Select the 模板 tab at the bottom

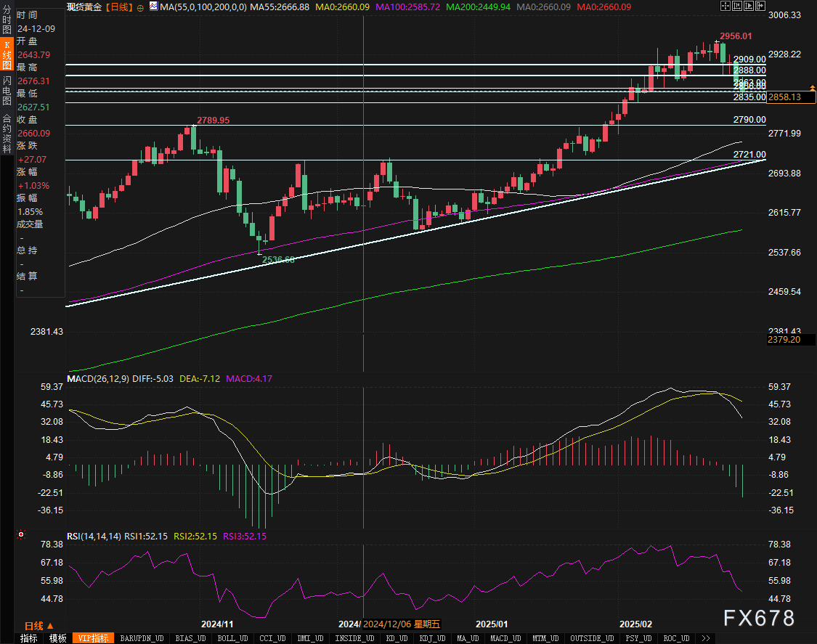[x=58, y=638]
